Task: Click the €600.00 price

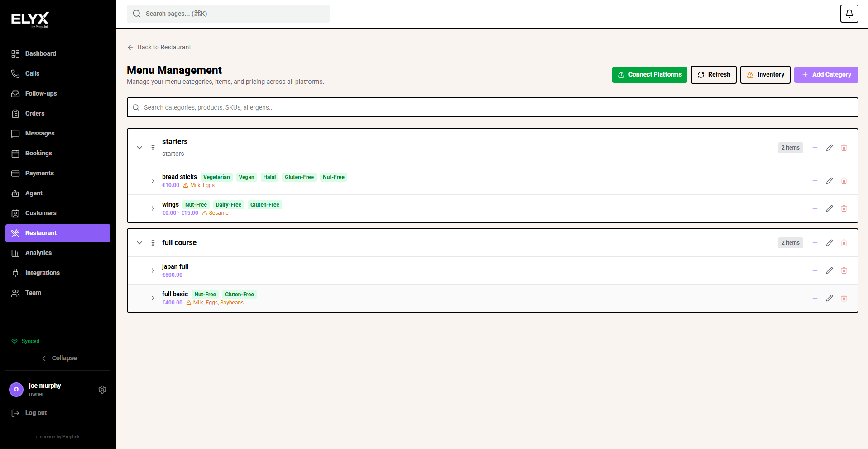Action: point(173,275)
